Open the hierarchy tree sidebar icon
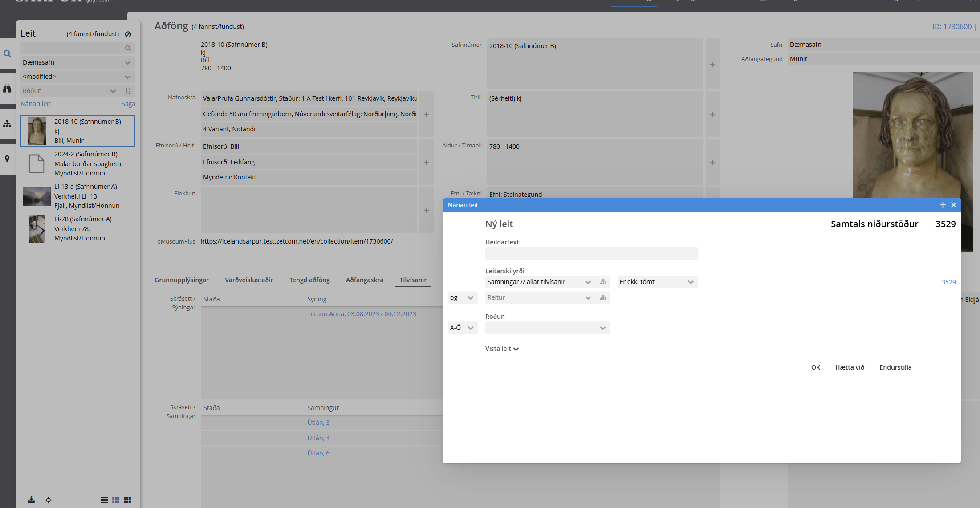This screenshot has width=980, height=508. point(7,124)
